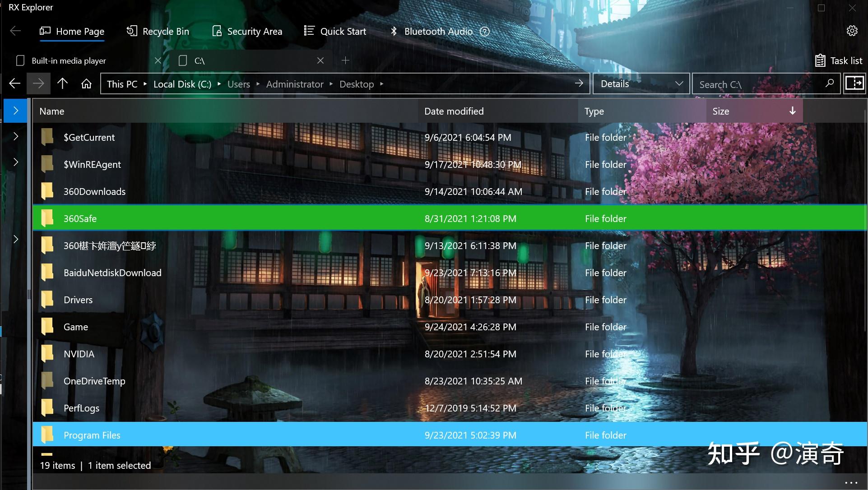
Task: Select the Built-in media player tab
Action: (x=69, y=60)
